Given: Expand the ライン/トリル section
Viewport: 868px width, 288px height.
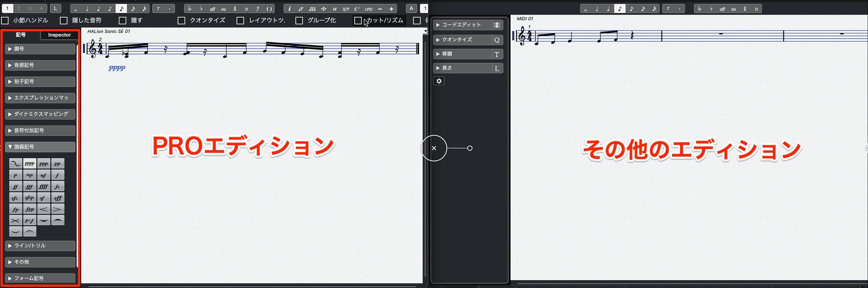Looking at the screenshot, I should [40, 246].
